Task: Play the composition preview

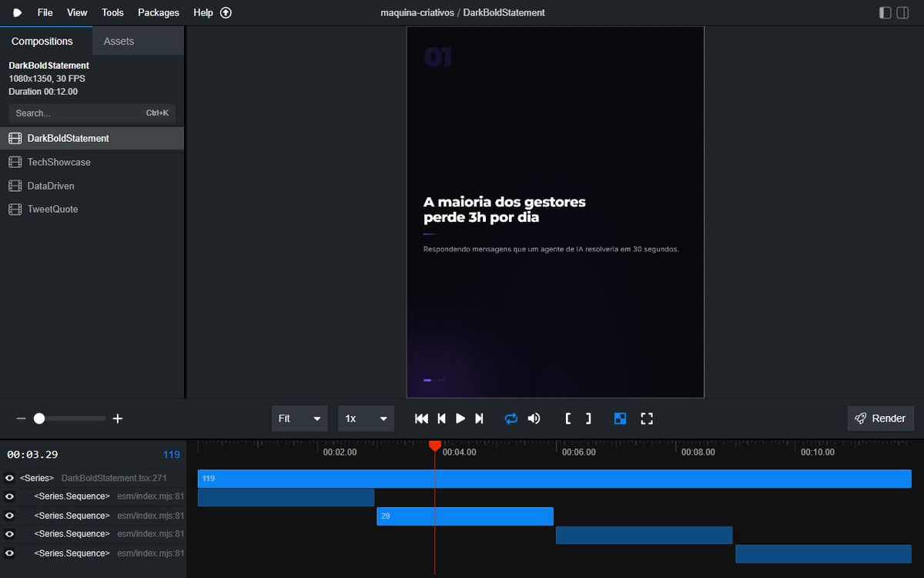Action: coord(460,418)
